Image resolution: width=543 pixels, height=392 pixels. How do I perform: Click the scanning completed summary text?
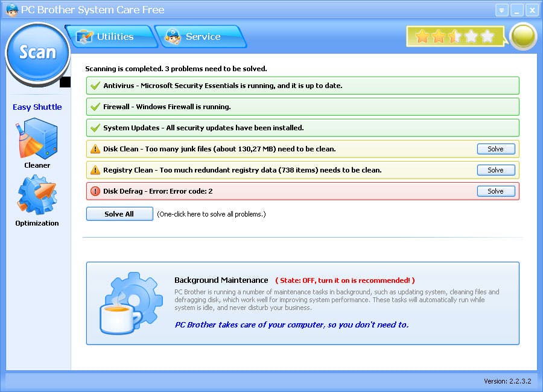click(176, 69)
